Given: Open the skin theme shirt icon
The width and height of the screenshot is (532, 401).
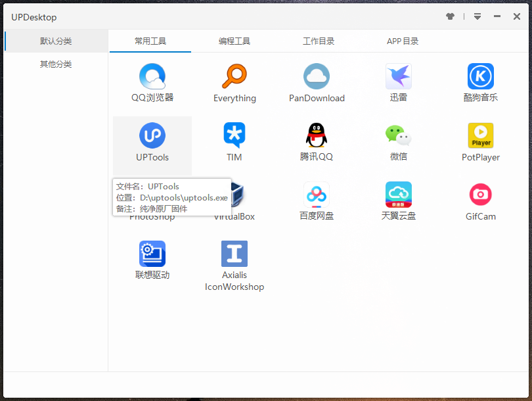Looking at the screenshot, I should [450, 16].
